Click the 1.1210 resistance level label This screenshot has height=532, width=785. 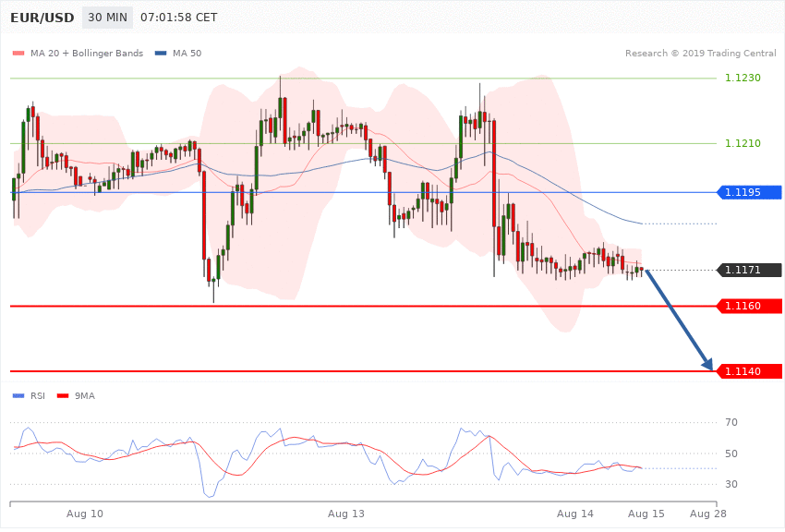pos(743,143)
